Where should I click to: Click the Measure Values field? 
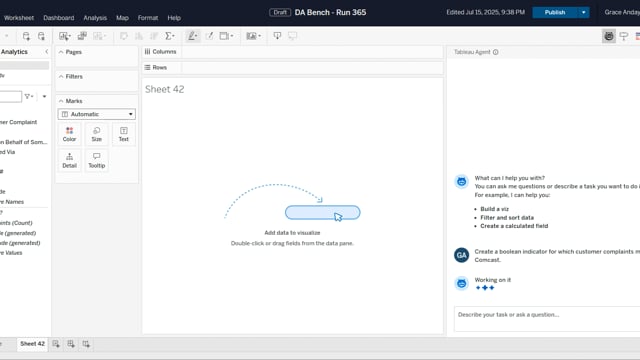point(11,253)
